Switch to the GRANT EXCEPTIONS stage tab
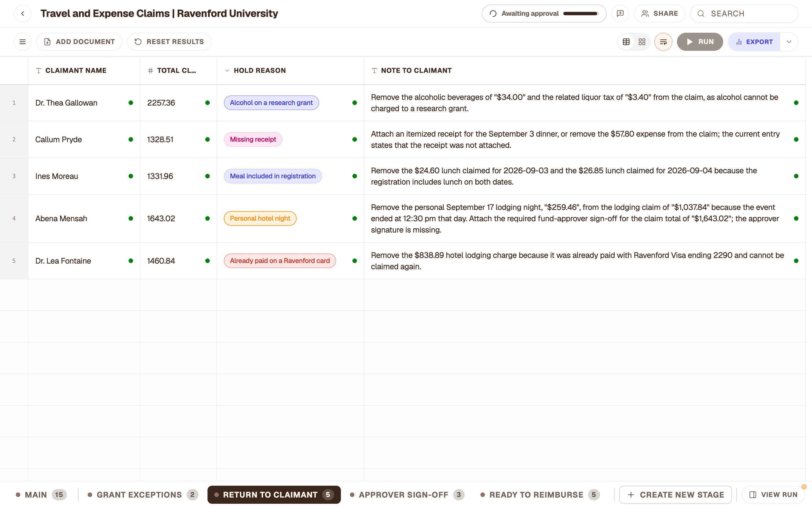Screen dimensions: 812x508 pyautogui.click(x=143, y=494)
